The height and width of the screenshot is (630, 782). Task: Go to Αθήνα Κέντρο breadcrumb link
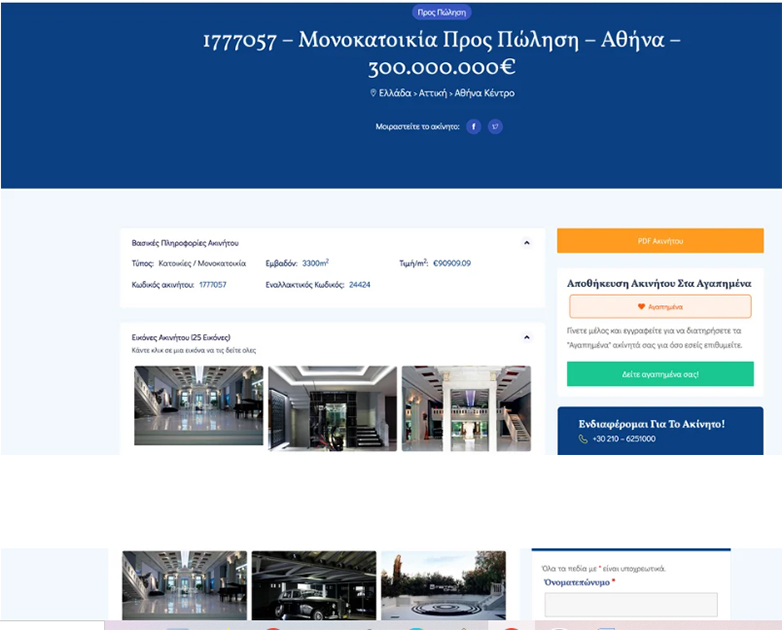coord(485,93)
